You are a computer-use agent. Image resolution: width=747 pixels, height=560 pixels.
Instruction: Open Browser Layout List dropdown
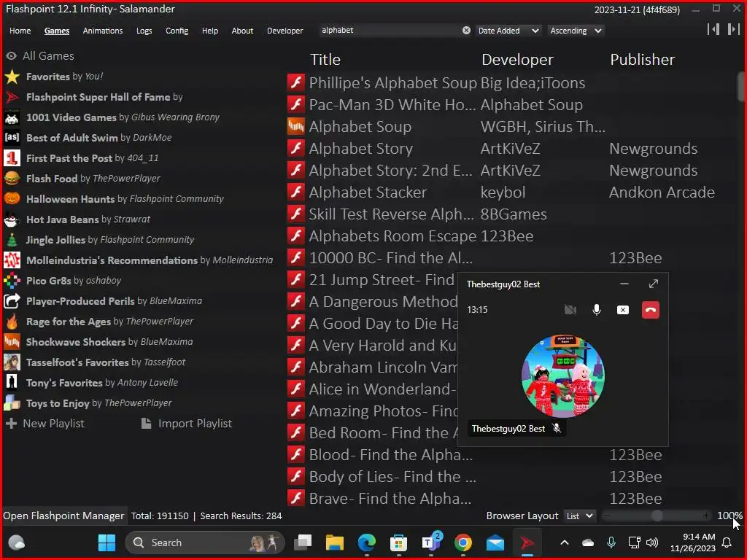coord(579,516)
